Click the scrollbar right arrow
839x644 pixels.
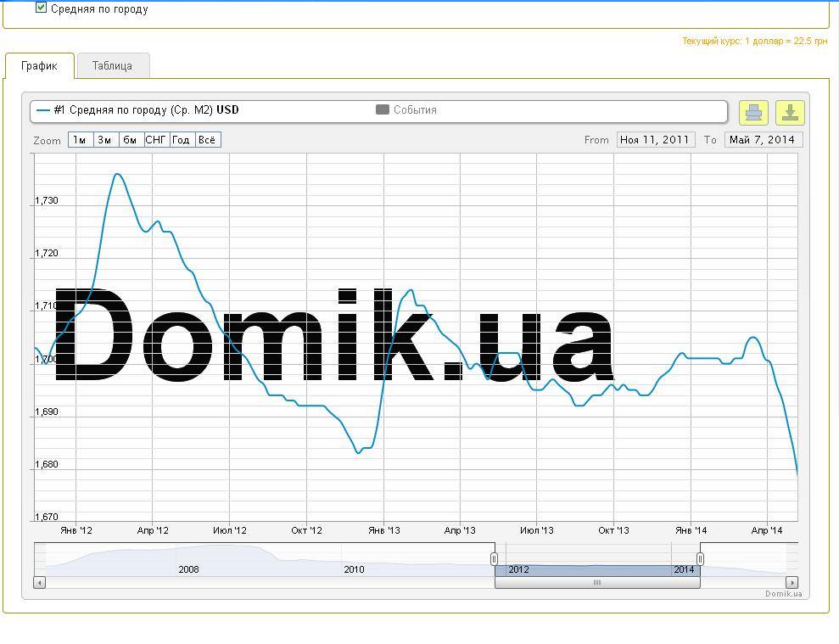click(791, 582)
